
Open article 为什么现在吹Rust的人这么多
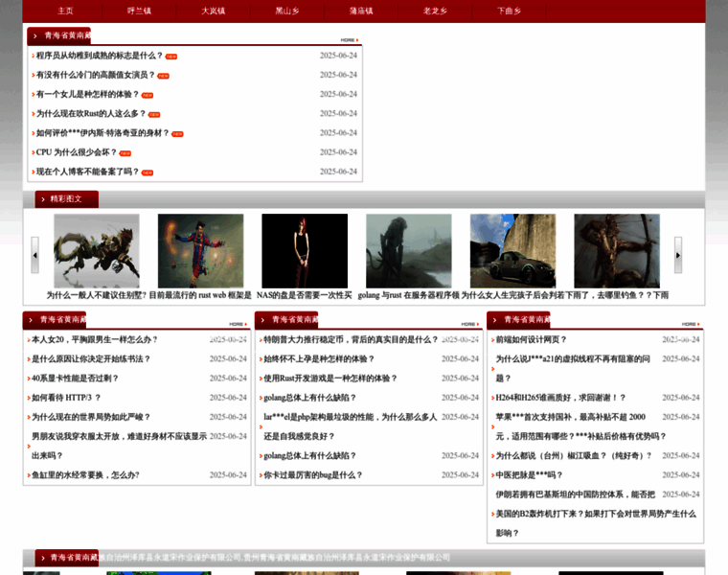point(91,114)
